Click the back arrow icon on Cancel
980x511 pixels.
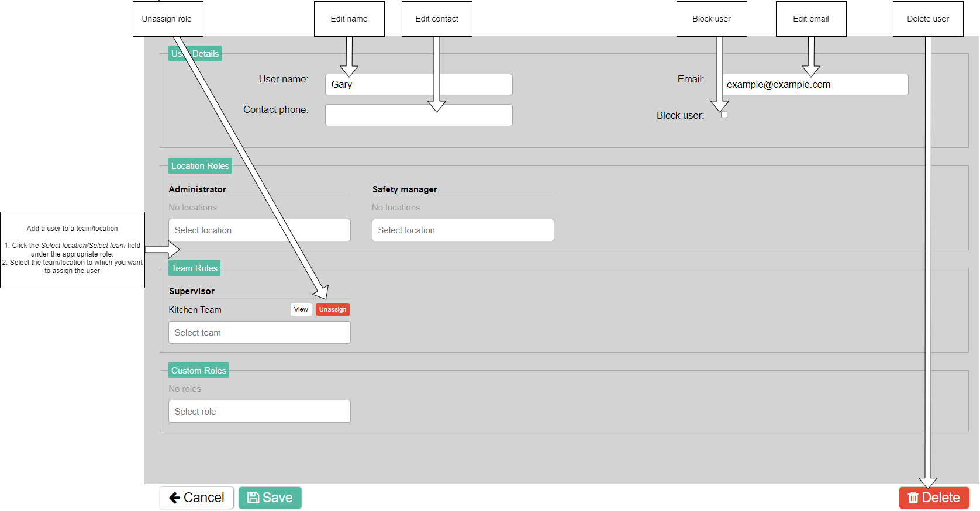click(x=174, y=498)
